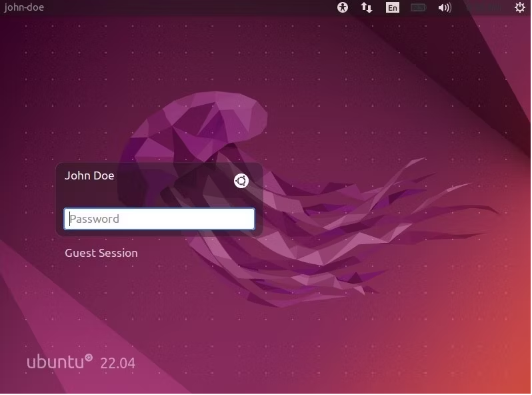The height and width of the screenshot is (395, 532).
Task: Open the power and shutdown menu icon
Action: tap(520, 7)
